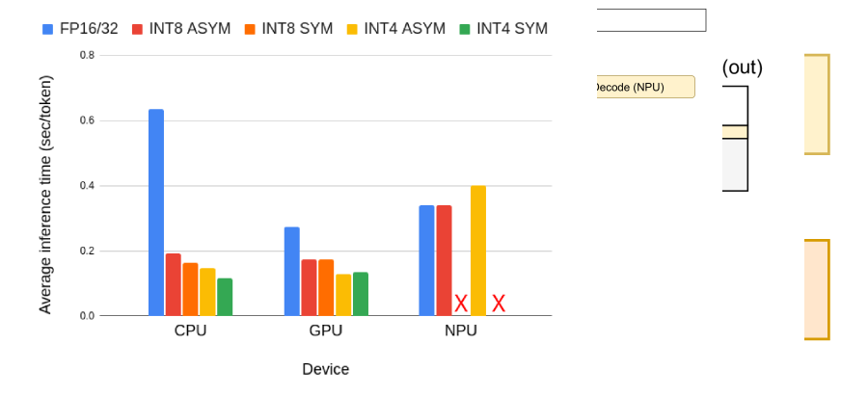The height and width of the screenshot is (397, 868).
Task: Click the blue FP16/32 bar for CPU
Action: tap(156, 212)
